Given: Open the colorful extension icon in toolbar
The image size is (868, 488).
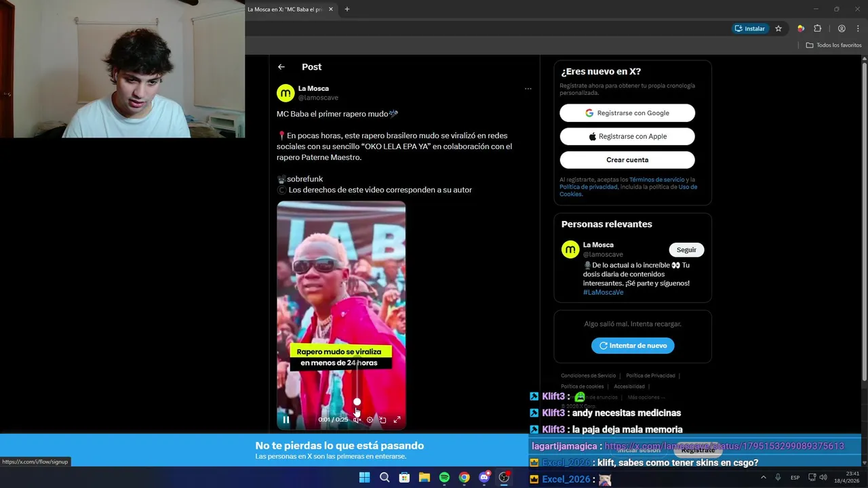Looking at the screenshot, I should (801, 28).
